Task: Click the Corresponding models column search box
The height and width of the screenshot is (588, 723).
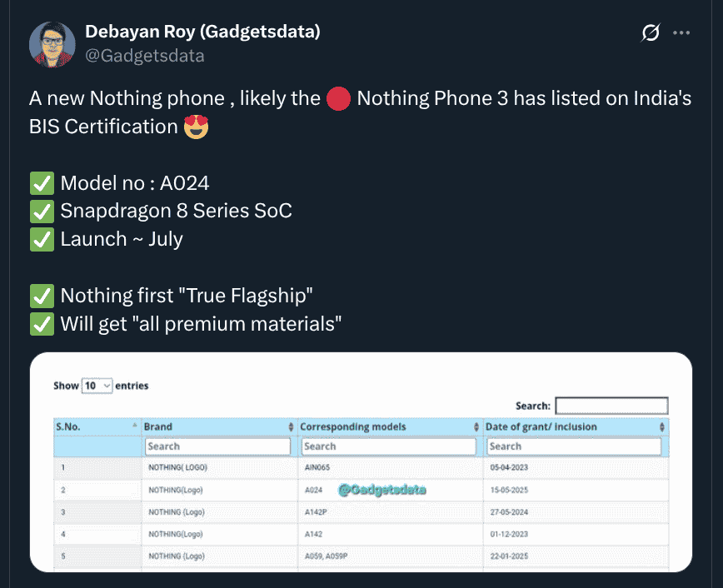Action: [390, 446]
